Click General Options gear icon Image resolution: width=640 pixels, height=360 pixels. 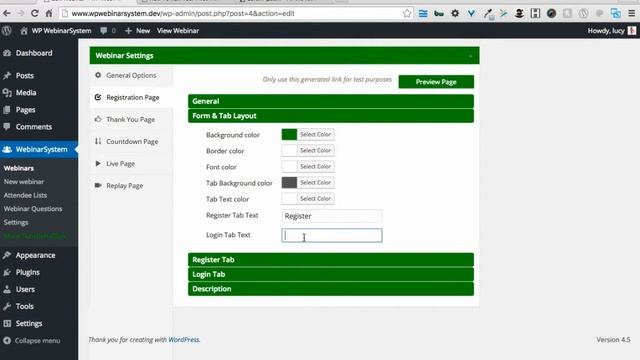pyautogui.click(x=98, y=75)
